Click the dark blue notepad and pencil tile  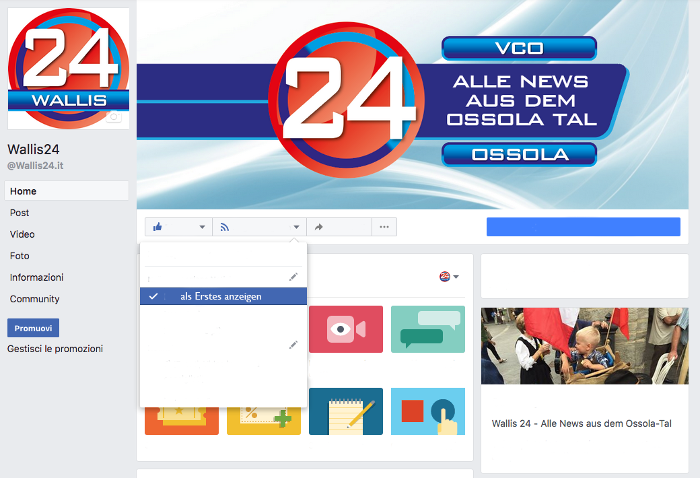[346, 411]
